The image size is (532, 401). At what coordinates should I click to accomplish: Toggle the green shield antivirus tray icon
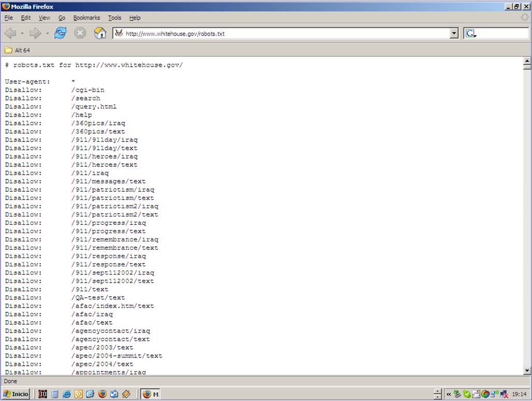tap(466, 394)
